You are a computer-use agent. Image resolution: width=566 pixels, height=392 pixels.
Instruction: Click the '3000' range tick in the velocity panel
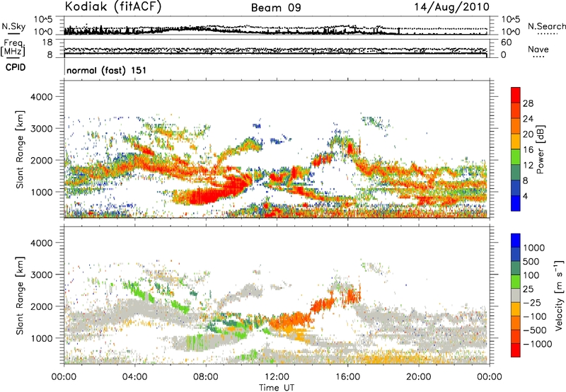pos(41,275)
